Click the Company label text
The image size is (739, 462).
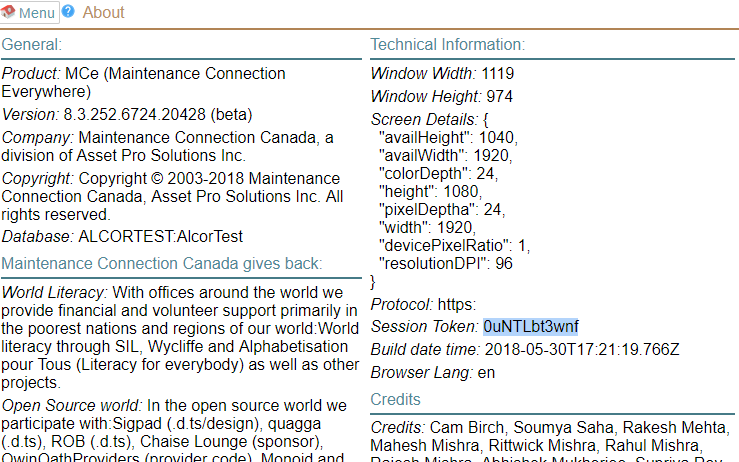coord(38,138)
